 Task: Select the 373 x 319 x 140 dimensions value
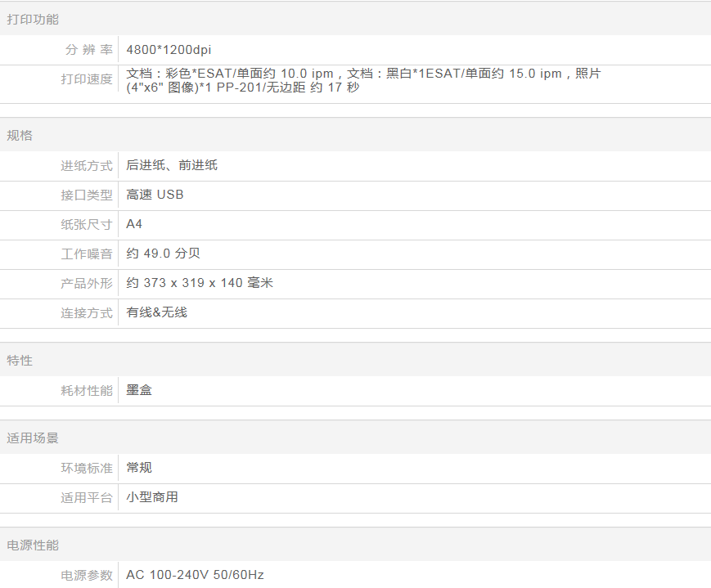coord(200,283)
